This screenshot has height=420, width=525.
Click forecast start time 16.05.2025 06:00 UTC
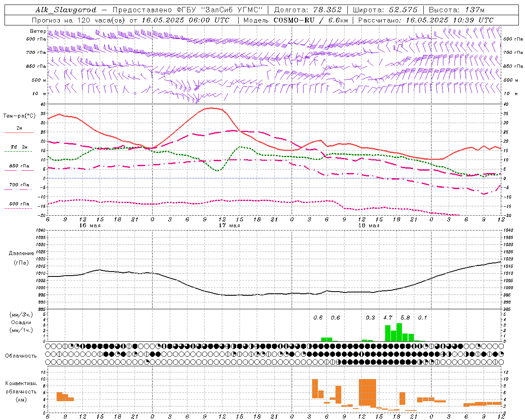(185, 20)
